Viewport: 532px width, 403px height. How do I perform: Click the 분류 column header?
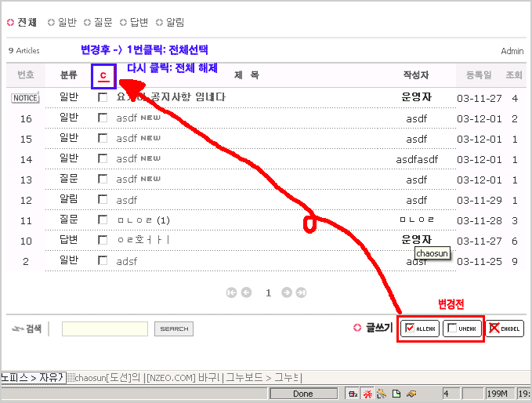pos(68,74)
